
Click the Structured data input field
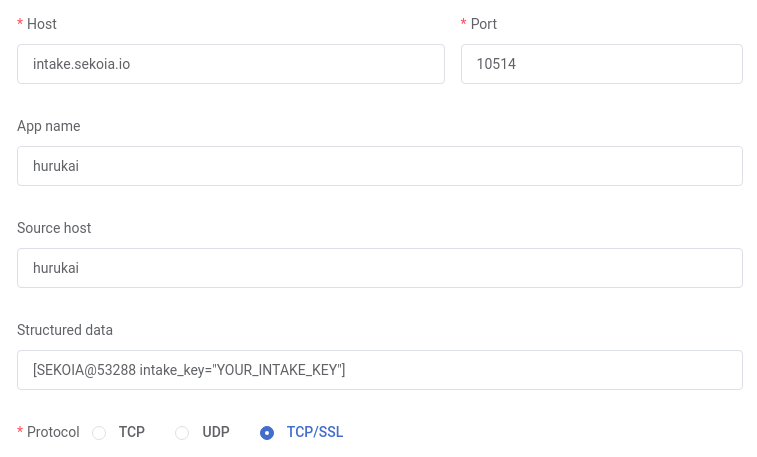(x=379, y=370)
